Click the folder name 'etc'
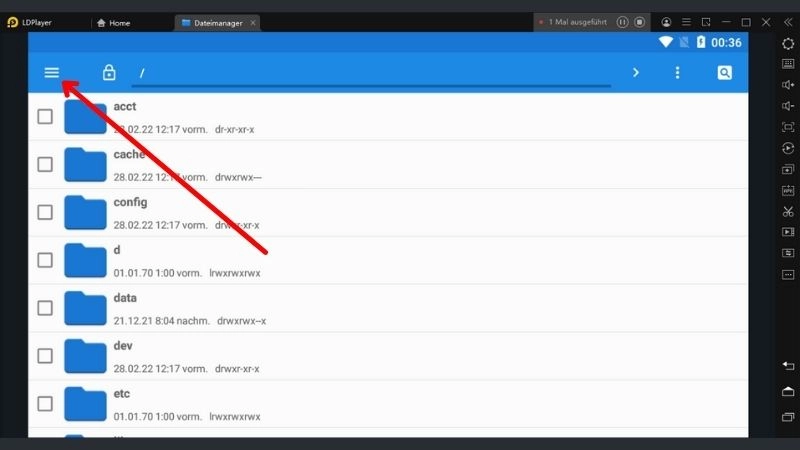800x450 pixels. pos(121,394)
